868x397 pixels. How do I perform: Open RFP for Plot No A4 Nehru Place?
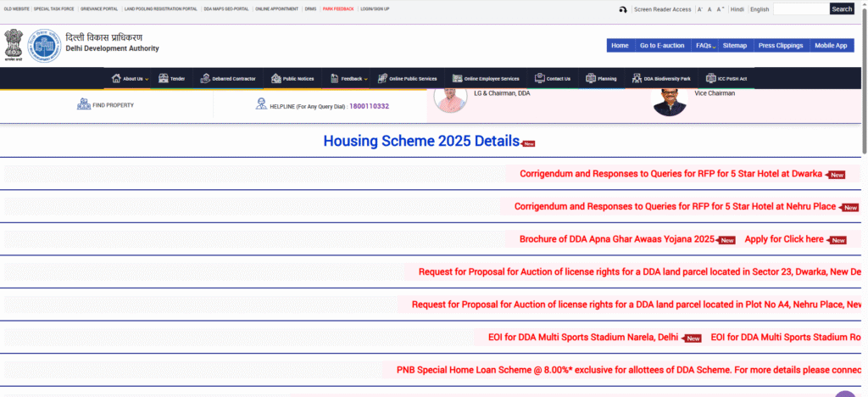click(x=637, y=305)
